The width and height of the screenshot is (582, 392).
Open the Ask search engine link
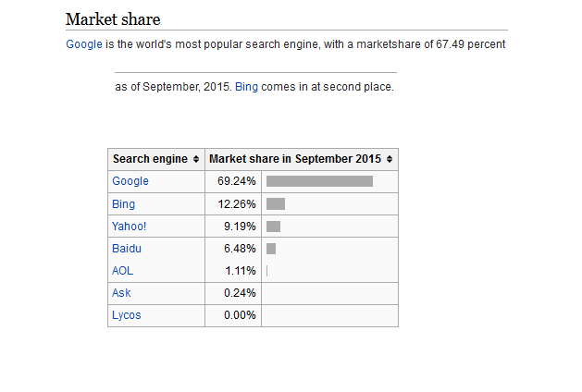[x=121, y=293]
